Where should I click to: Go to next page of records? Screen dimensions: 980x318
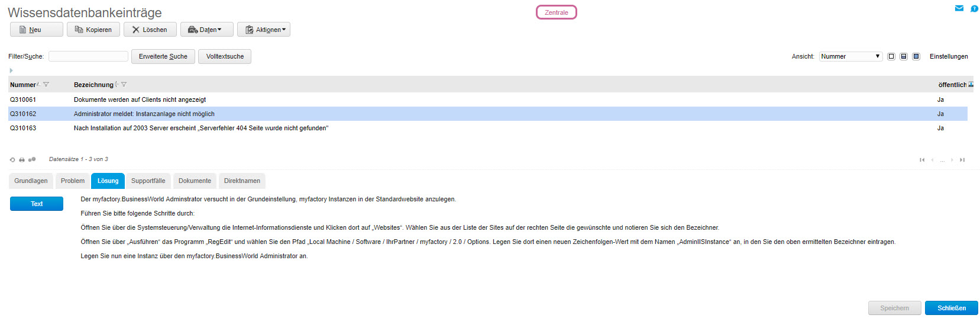tap(952, 160)
